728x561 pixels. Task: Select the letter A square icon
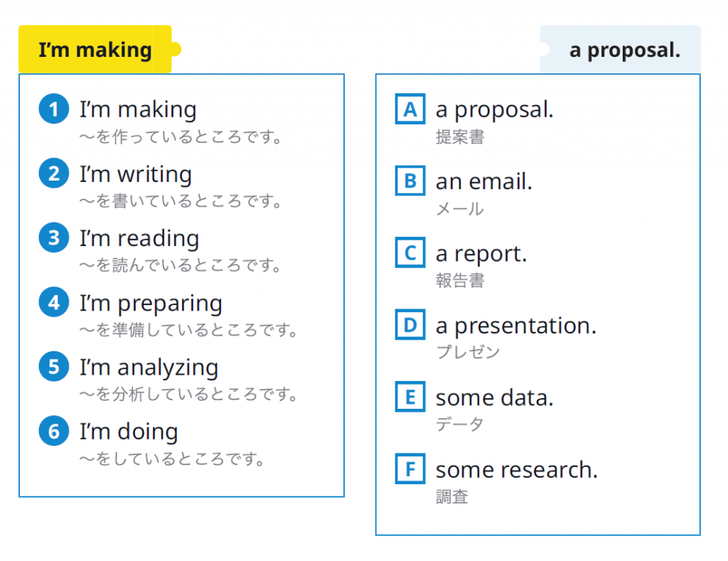409,109
